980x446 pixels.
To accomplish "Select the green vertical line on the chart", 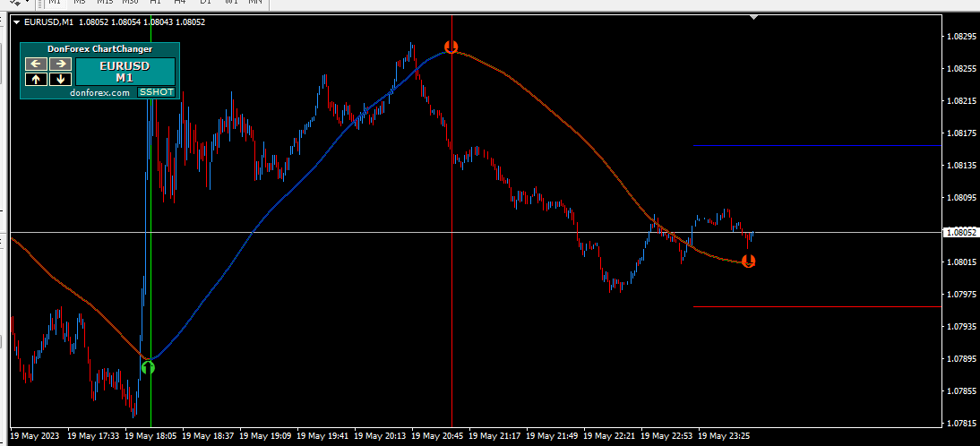I will point(150,250).
